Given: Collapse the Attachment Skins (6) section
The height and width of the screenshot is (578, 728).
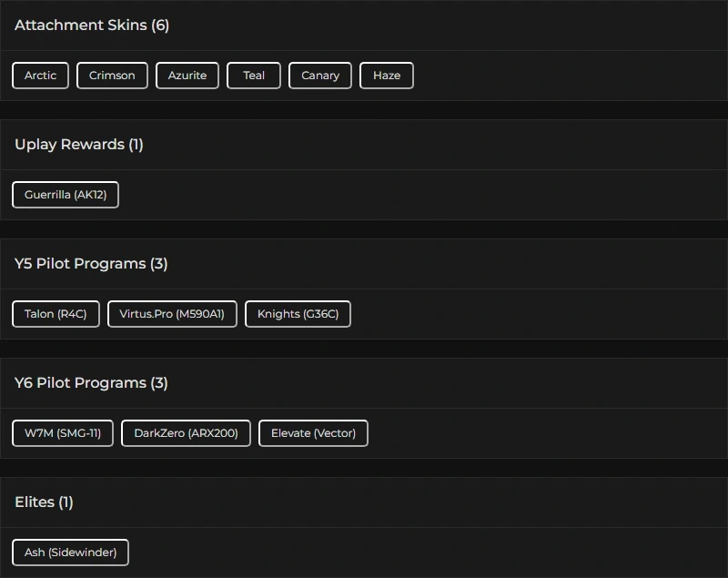Looking at the screenshot, I should click(x=92, y=25).
